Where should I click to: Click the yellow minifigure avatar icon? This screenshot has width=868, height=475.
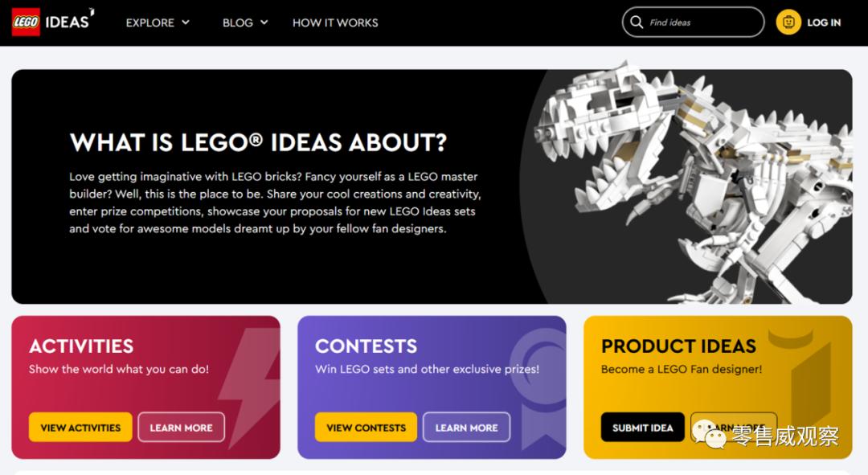(x=788, y=23)
